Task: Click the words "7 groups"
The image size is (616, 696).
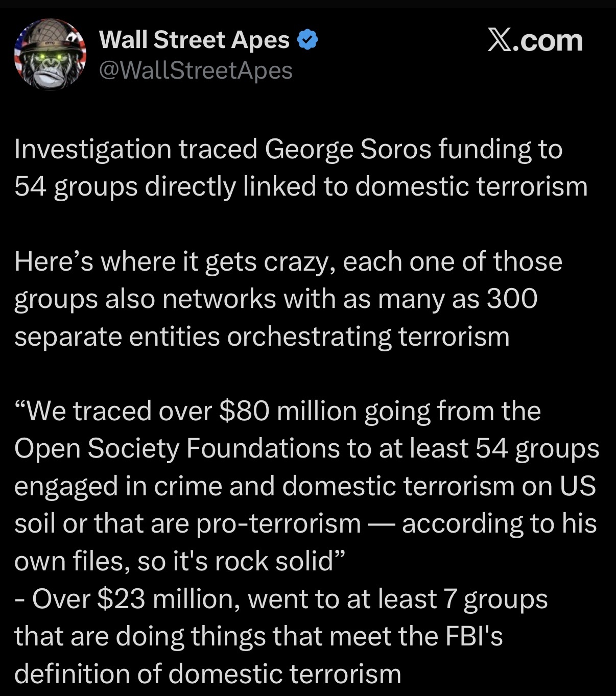Action: 495,598
